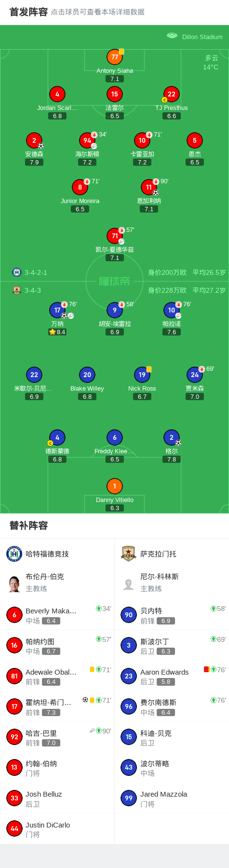Open 哈特福德竞技 club crest in substitutes
Screen dimensions: 229x868
point(14,554)
